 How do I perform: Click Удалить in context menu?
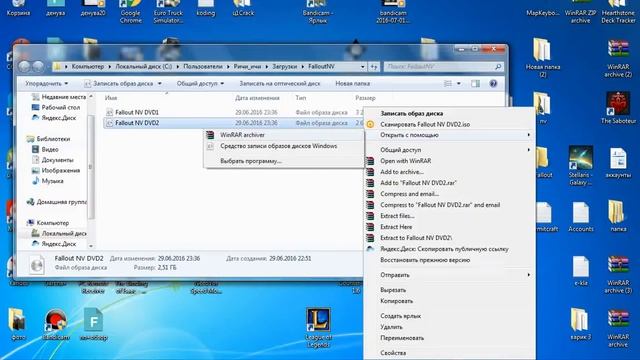(x=391, y=327)
